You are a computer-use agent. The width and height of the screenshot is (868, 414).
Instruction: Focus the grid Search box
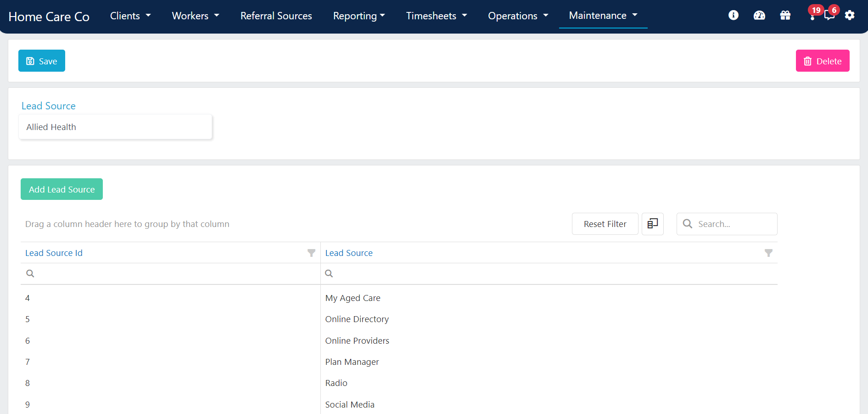[727, 224]
